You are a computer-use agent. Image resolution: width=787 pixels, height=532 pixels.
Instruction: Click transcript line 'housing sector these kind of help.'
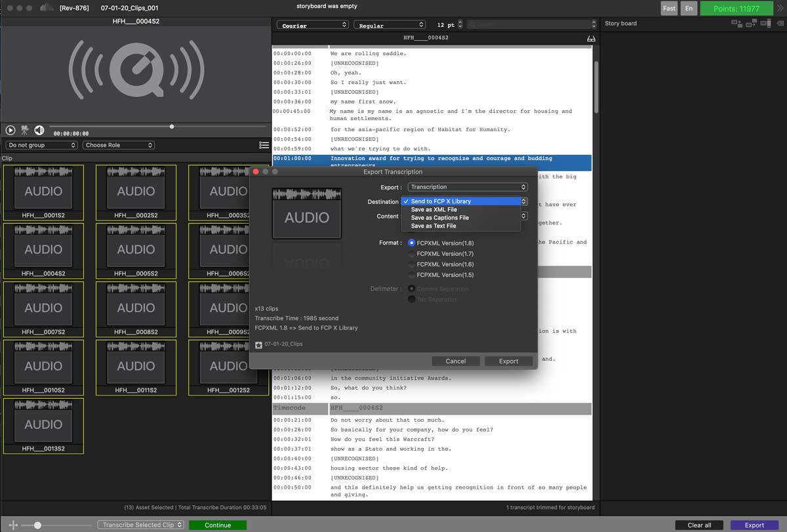point(390,468)
